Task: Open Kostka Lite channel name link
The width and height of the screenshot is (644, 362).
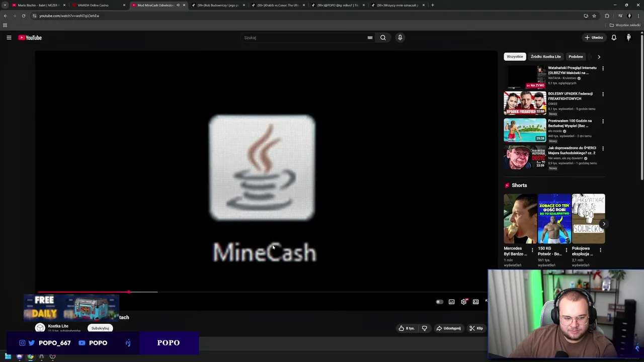Action: point(58,326)
